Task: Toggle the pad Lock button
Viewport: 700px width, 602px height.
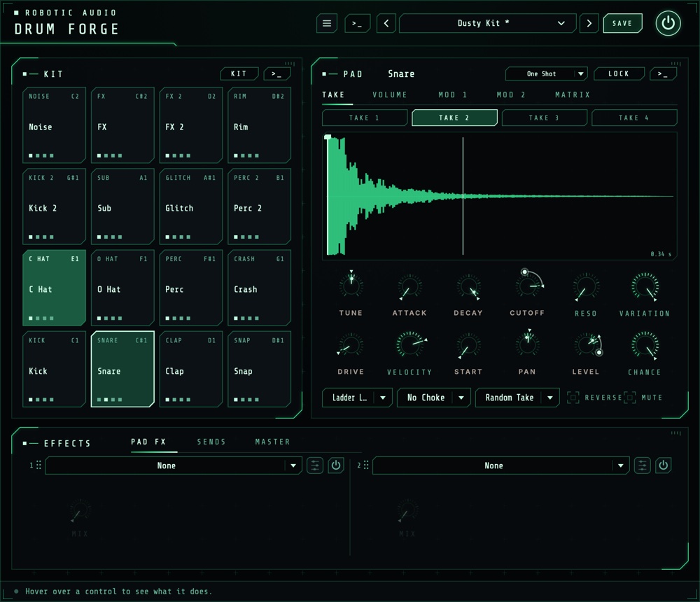Action: (619, 73)
